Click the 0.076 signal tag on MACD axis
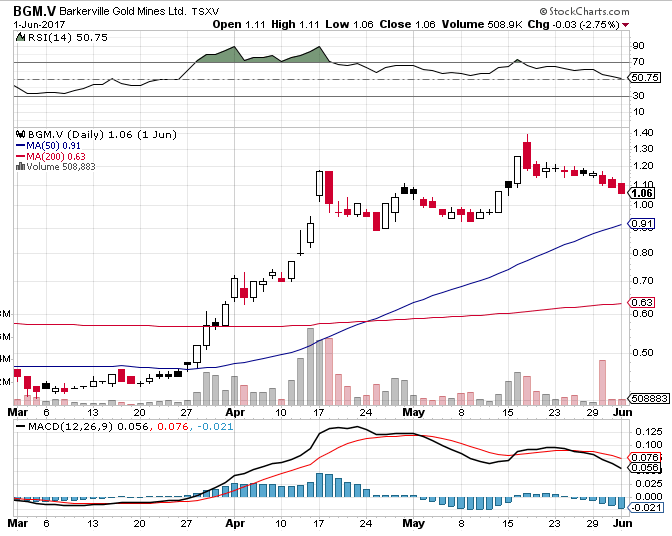This screenshot has height=536, width=672. point(645,458)
